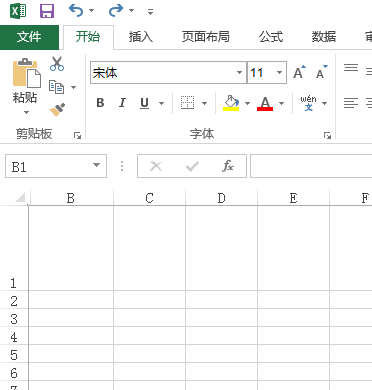372x390 pixels.
Task: Paste using the clipboard icon
Action: [26, 73]
